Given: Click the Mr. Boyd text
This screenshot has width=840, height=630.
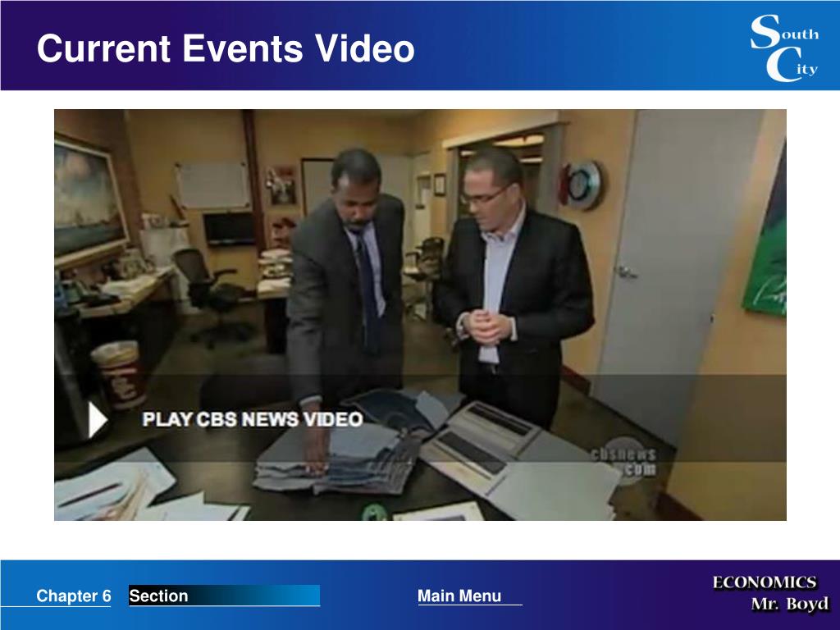Looking at the screenshot, I should 790,604.
